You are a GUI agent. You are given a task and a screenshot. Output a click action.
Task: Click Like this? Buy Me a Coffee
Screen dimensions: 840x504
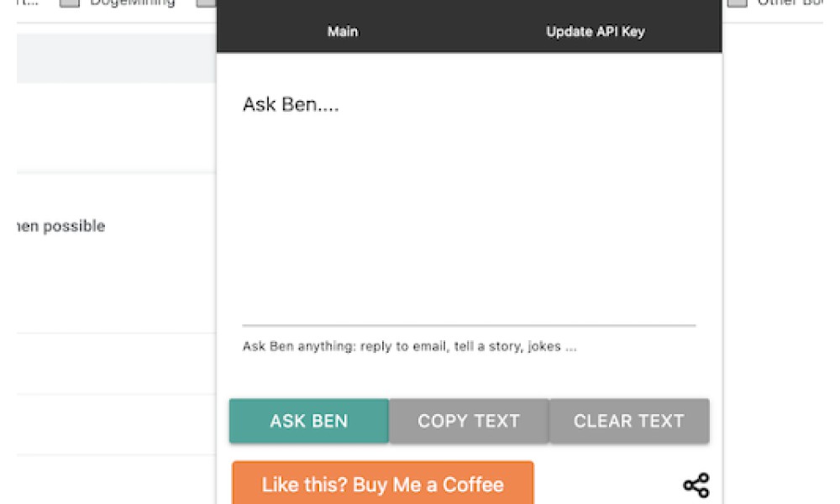382,483
